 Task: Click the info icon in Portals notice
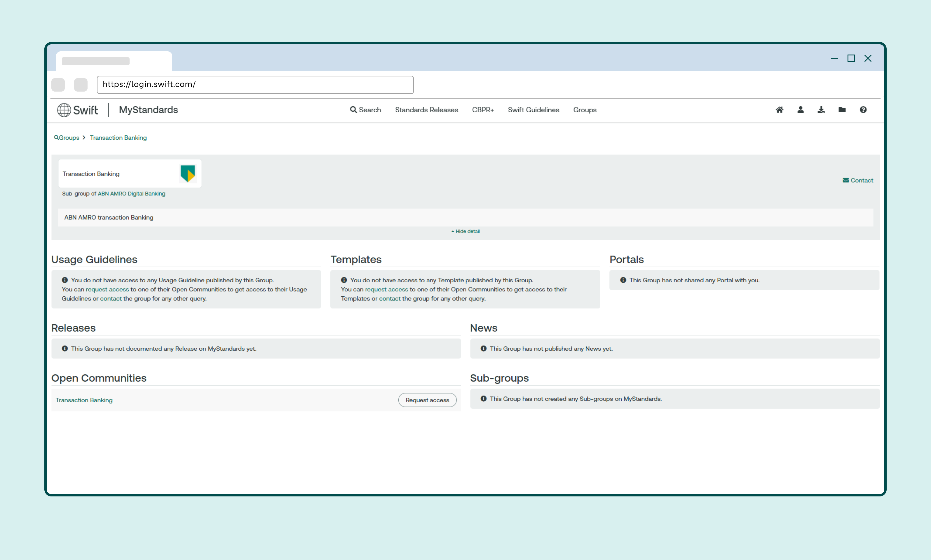623,280
